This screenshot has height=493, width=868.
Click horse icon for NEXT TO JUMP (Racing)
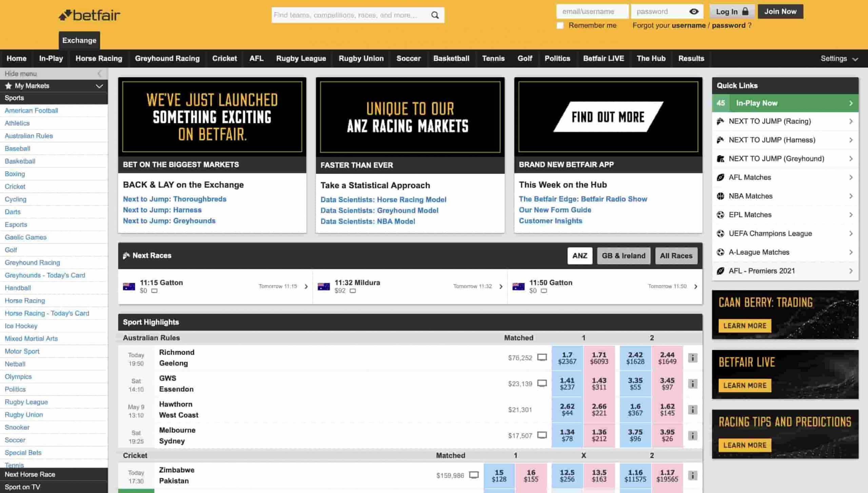720,121
